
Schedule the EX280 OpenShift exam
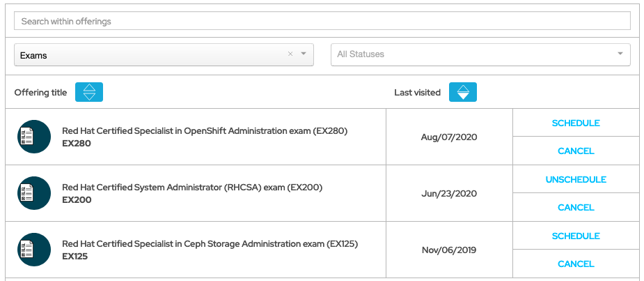pyautogui.click(x=576, y=123)
